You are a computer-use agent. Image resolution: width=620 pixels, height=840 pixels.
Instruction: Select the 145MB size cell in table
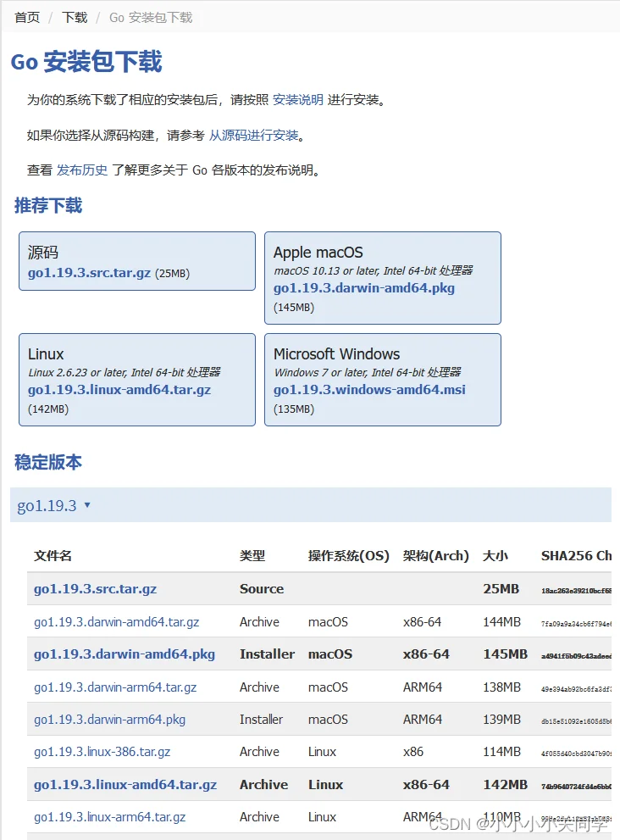pos(506,654)
